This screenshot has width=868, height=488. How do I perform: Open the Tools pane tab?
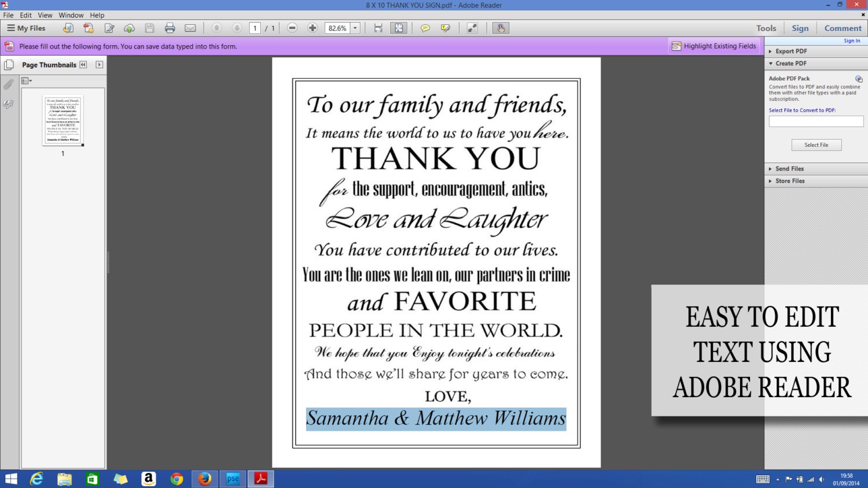pyautogui.click(x=766, y=28)
